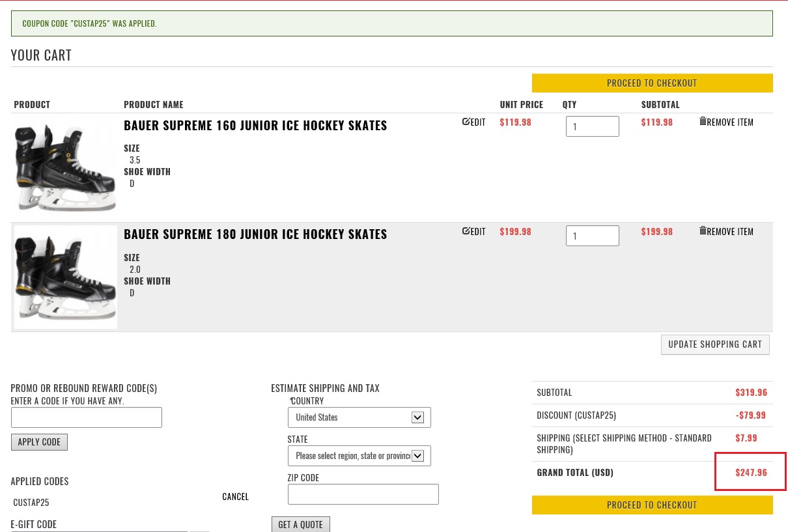Viewport: 788px width, 532px height.
Task: Click the size value 3.5
Action: pyautogui.click(x=135, y=160)
